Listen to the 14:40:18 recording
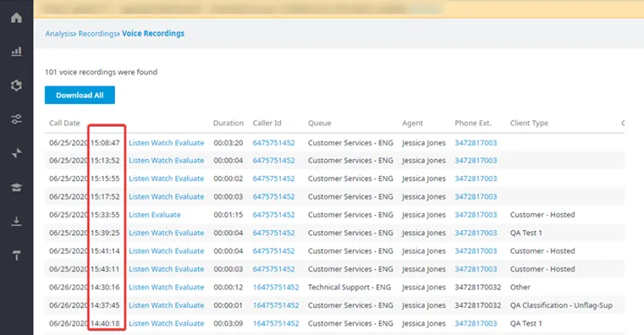This screenshot has width=644, height=335. pos(139,323)
